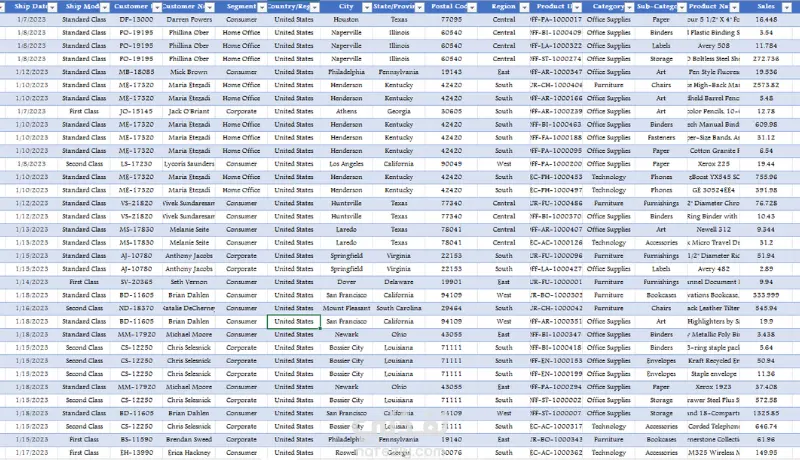Expand the Customer Name filter dropdown
The width and height of the screenshot is (800, 460).
(210, 7)
